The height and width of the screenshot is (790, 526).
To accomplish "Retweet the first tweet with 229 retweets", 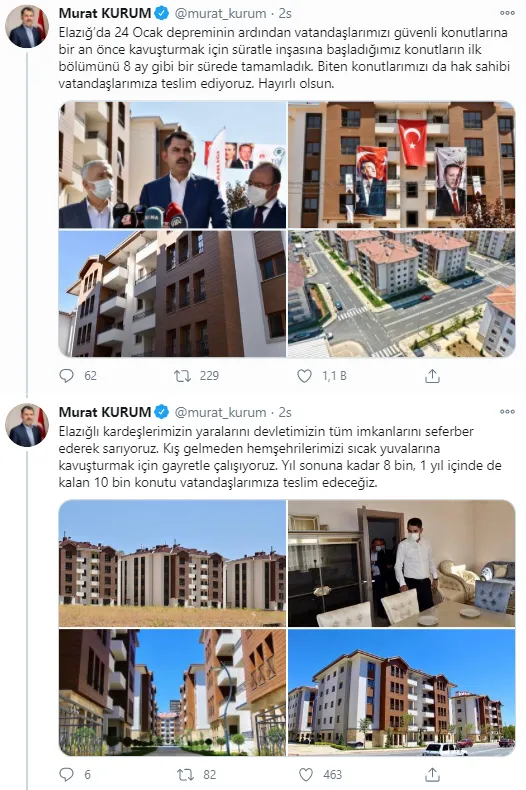I will (182, 376).
